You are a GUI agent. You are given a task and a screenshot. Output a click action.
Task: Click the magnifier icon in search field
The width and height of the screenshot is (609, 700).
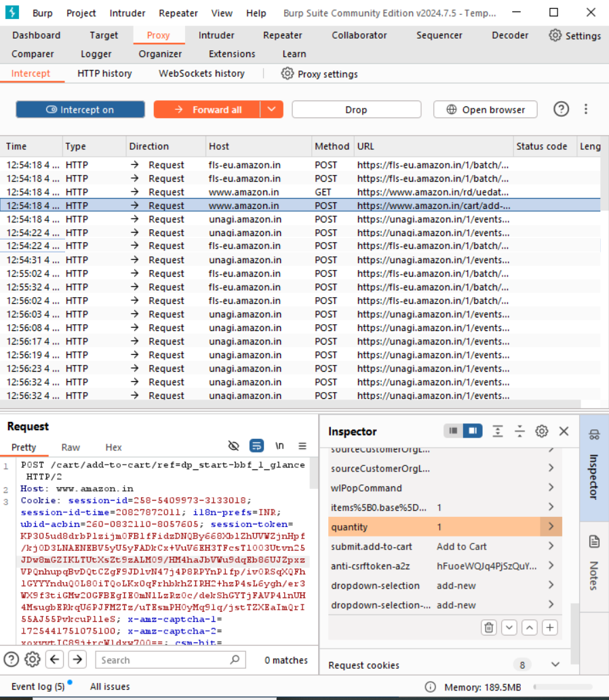235,659
